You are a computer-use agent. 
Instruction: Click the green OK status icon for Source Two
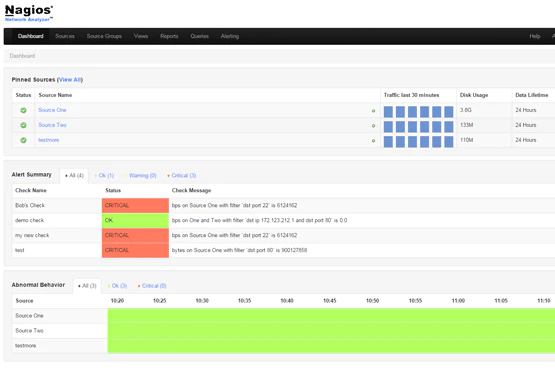tap(23, 125)
